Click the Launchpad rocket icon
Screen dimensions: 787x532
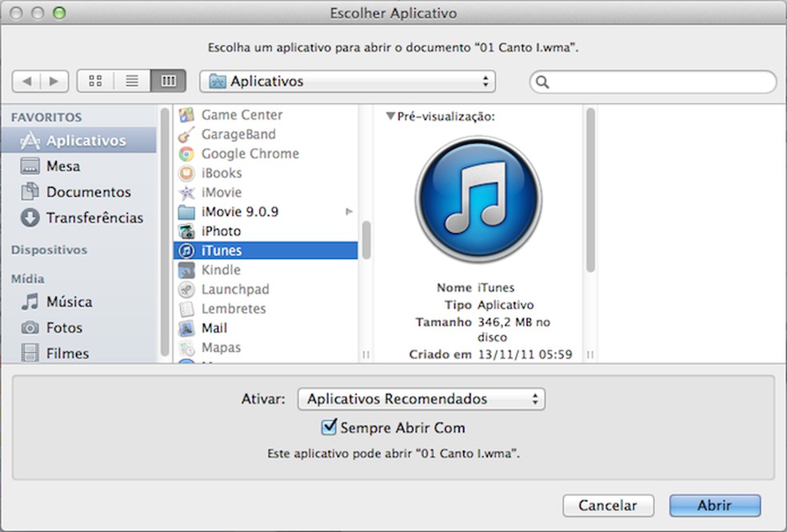[x=186, y=290]
